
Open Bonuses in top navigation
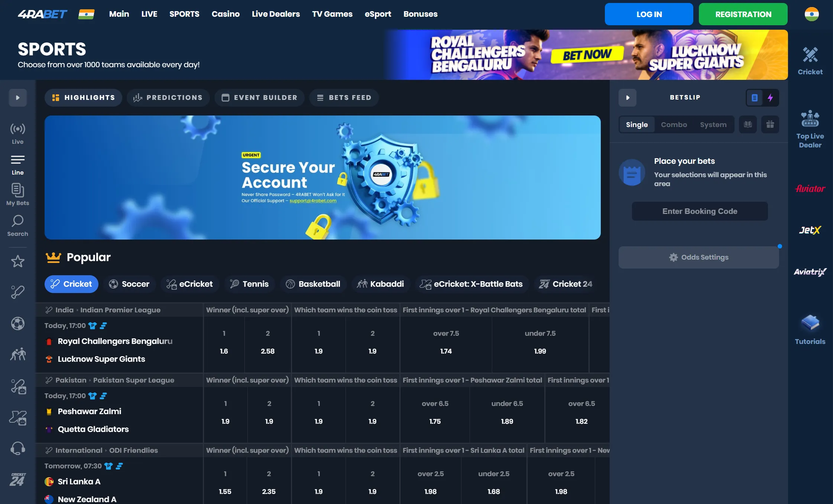pyautogui.click(x=420, y=14)
